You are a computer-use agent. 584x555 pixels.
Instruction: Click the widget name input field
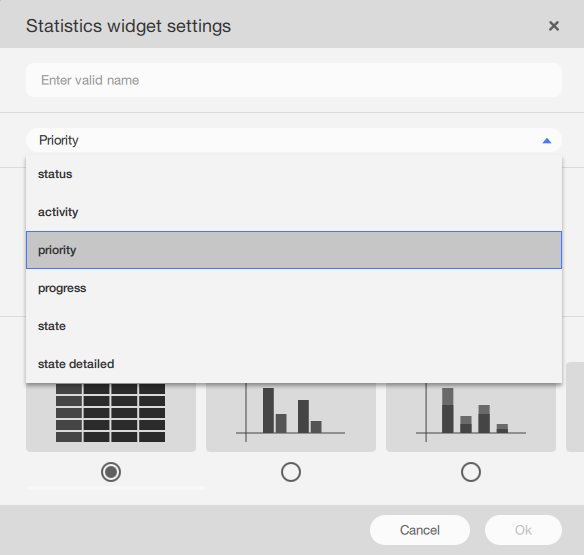(294, 80)
